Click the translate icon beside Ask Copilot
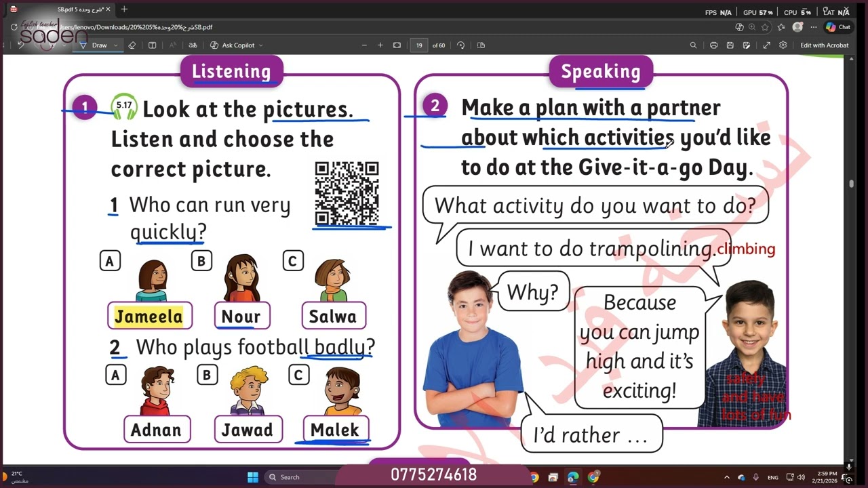 coord(193,45)
